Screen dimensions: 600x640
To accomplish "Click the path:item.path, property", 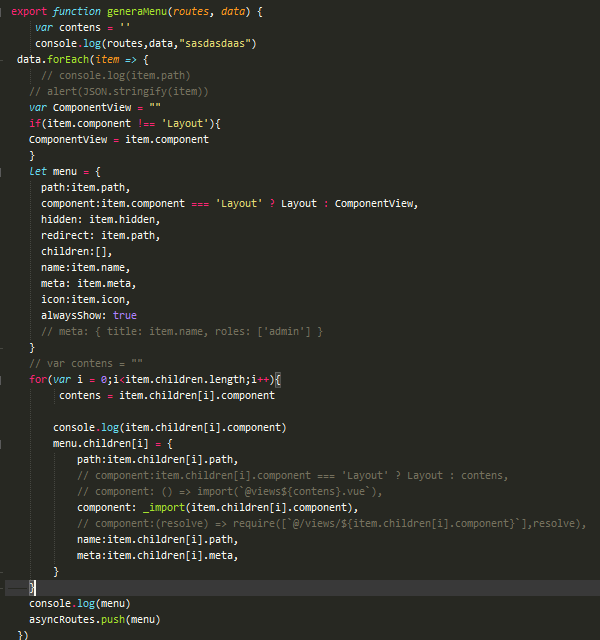I will tap(86, 187).
